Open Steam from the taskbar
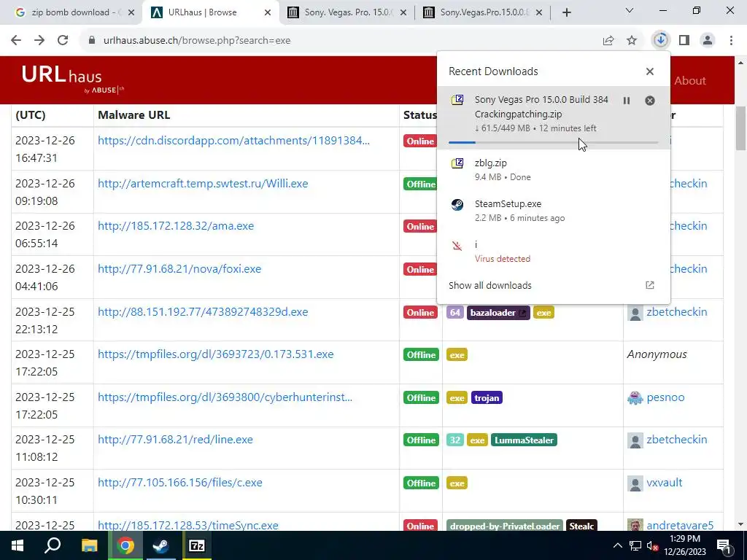Viewport: 747px width, 560px height. click(161, 545)
